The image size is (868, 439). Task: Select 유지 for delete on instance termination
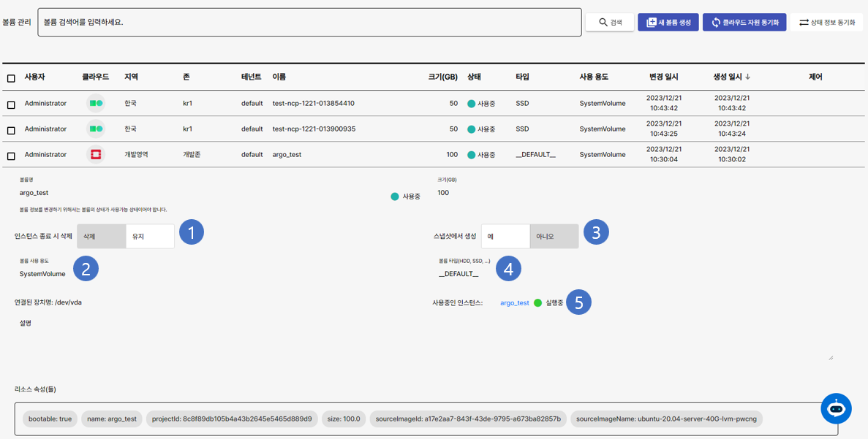point(150,236)
